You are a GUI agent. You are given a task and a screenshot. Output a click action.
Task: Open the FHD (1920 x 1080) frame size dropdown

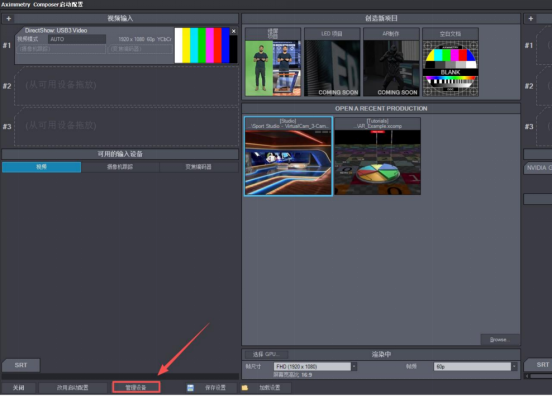point(315,367)
